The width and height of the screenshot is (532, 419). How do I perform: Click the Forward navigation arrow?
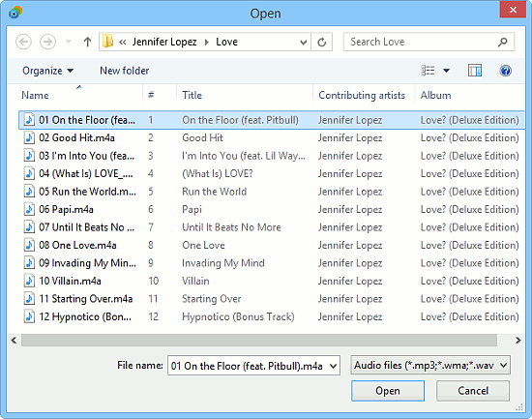(47, 42)
